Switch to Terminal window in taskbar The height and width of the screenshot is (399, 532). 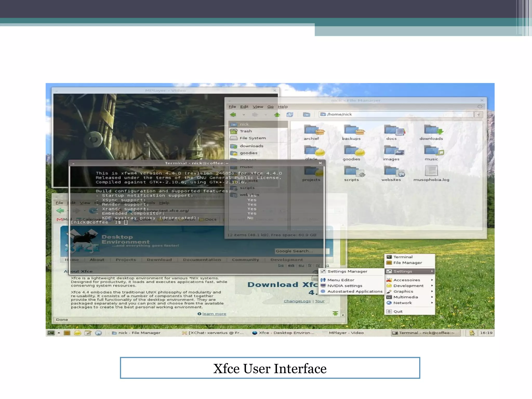[425, 333]
